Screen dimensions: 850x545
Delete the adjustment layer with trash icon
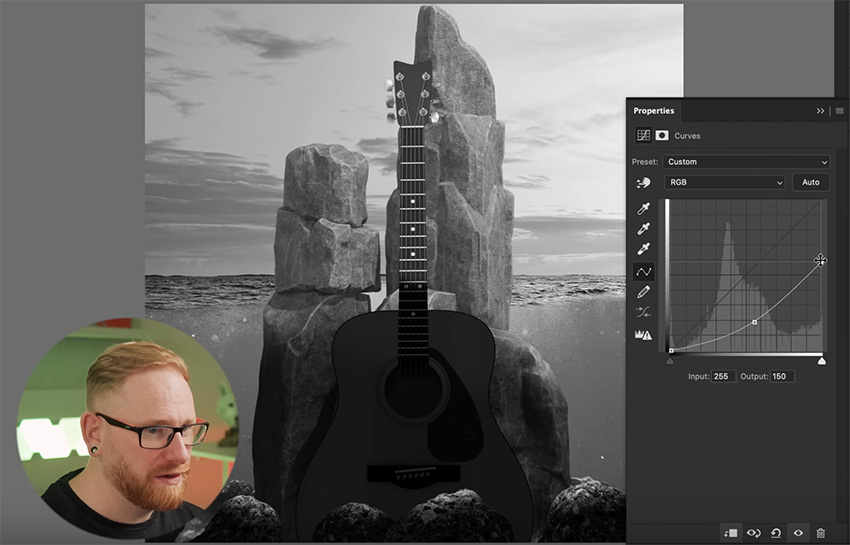[821, 533]
